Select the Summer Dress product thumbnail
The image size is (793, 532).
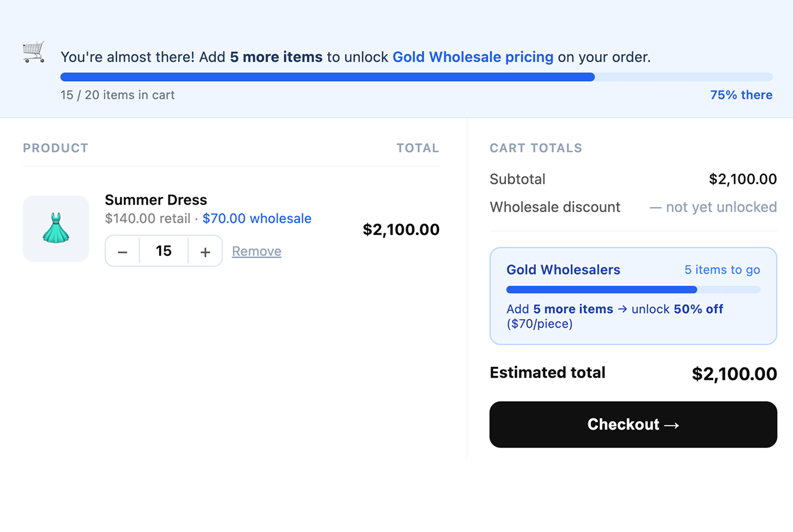point(56,229)
